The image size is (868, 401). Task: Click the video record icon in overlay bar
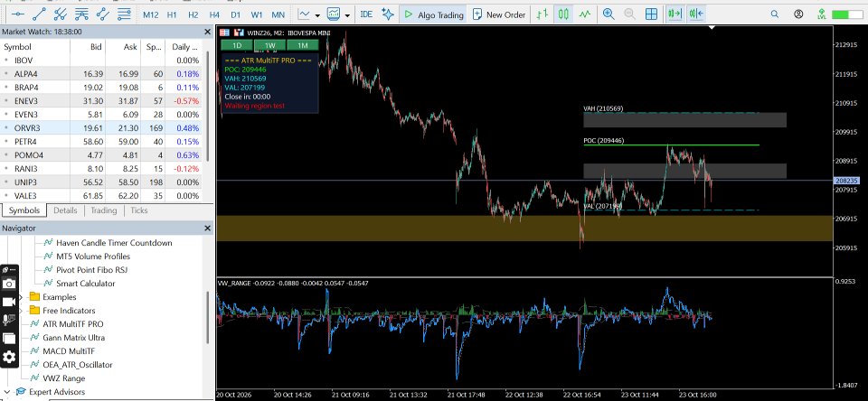pyautogui.click(x=9, y=302)
